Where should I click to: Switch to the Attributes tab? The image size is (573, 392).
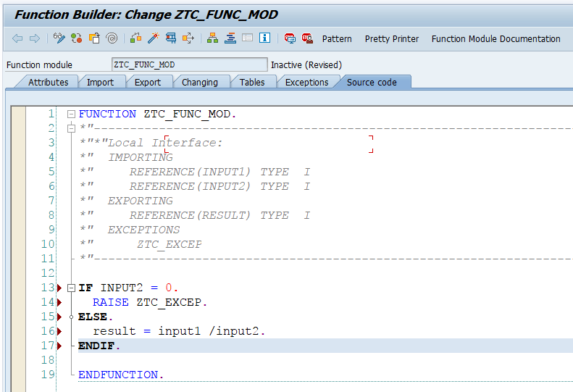(49, 83)
